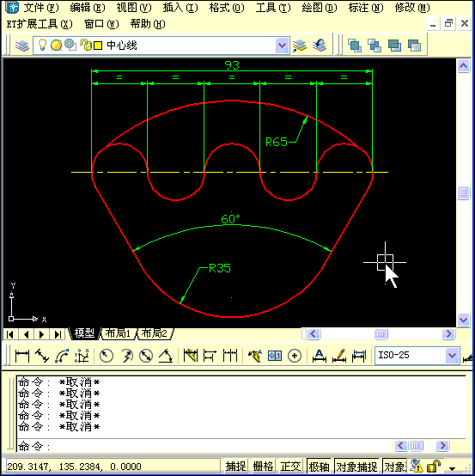Toggle the 对象捕捉 object snap
Image resolution: width=475 pixels, height=476 pixels.
[356, 467]
